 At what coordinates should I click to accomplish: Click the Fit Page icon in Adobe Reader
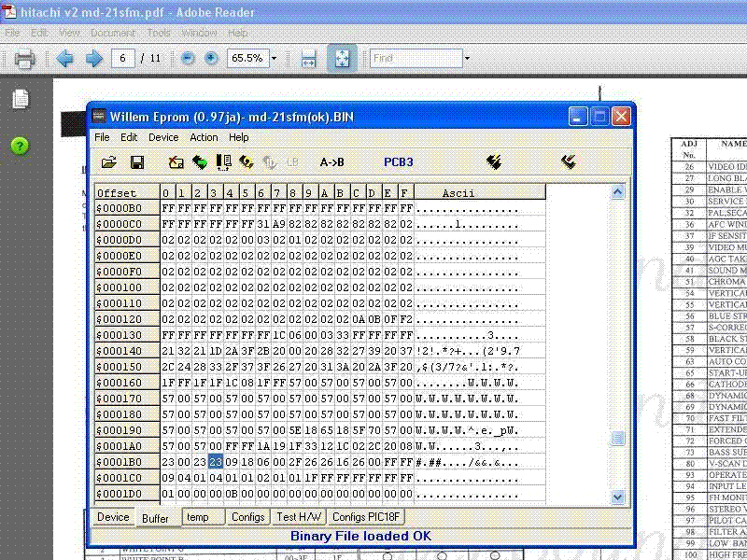click(x=342, y=58)
